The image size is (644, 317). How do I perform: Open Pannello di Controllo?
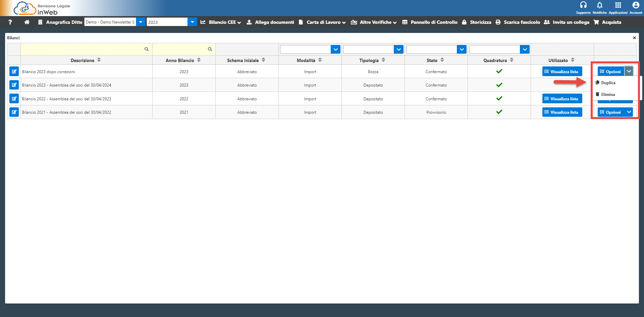pos(430,22)
